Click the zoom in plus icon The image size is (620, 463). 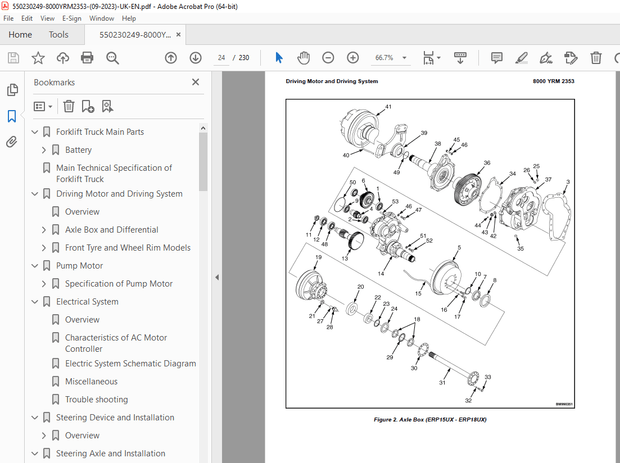tap(353, 58)
